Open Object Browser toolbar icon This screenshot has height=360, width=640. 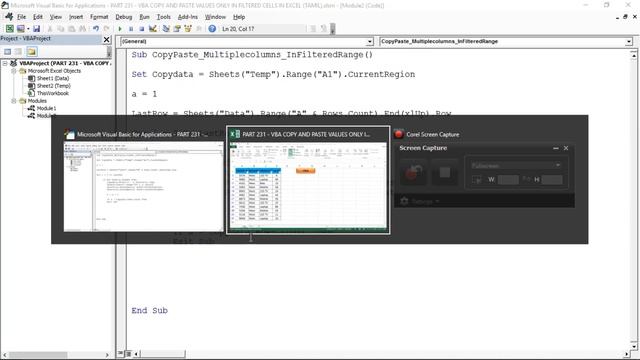tap(188, 29)
